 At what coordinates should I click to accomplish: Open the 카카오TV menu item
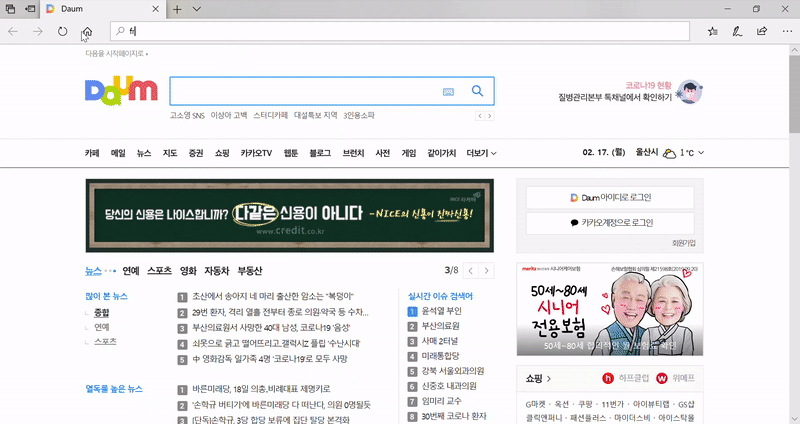[x=256, y=153]
